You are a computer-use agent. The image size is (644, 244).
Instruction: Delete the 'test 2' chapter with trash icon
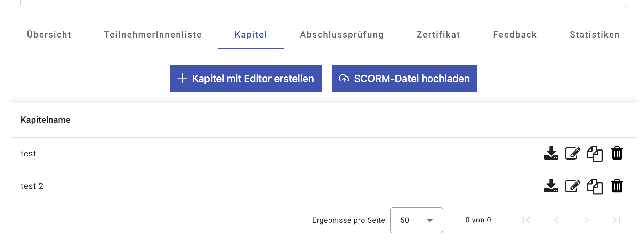[x=617, y=186]
